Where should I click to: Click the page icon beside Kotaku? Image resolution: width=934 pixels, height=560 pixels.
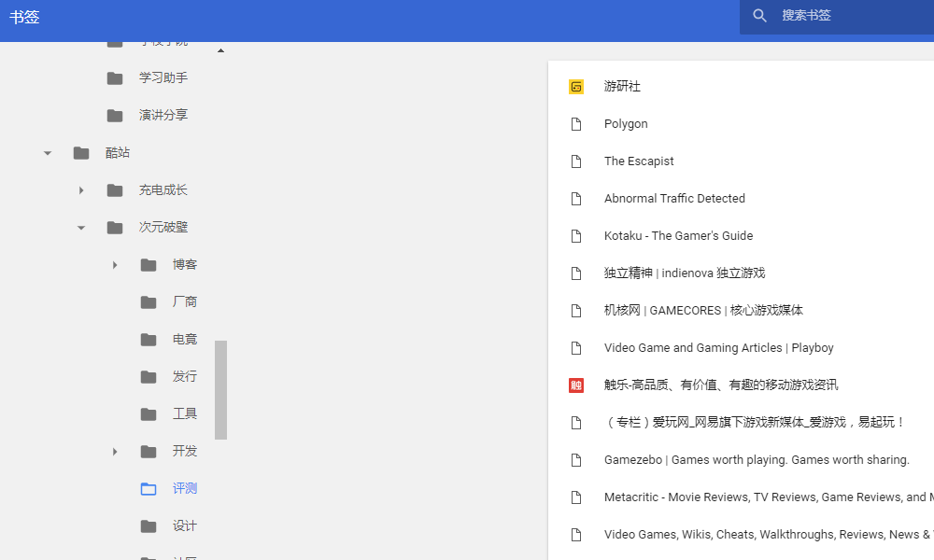click(576, 236)
